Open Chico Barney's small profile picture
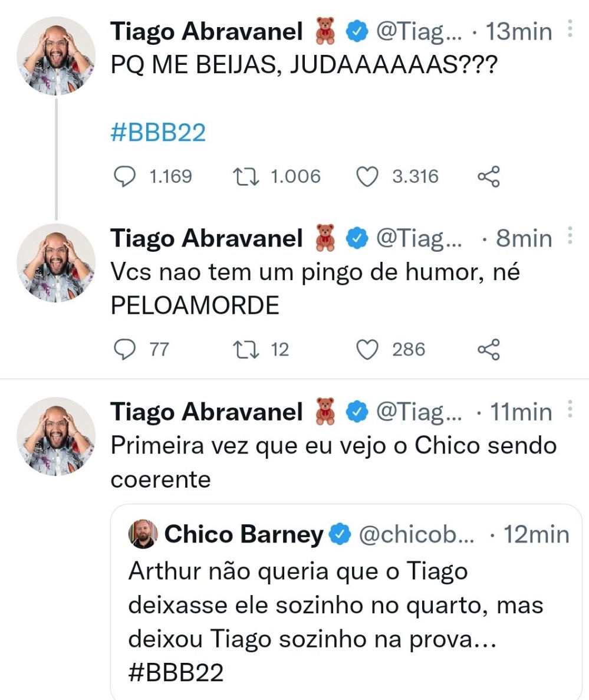This screenshot has width=589, height=700. 143,534
